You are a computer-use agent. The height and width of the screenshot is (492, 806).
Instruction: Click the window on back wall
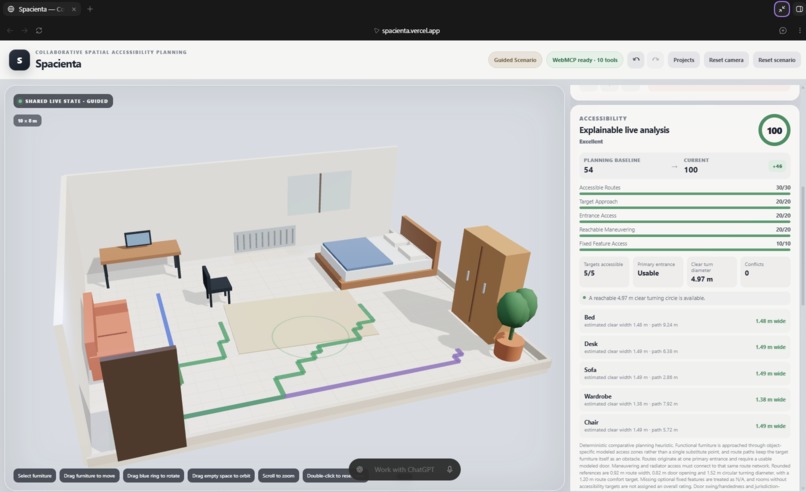(x=319, y=193)
